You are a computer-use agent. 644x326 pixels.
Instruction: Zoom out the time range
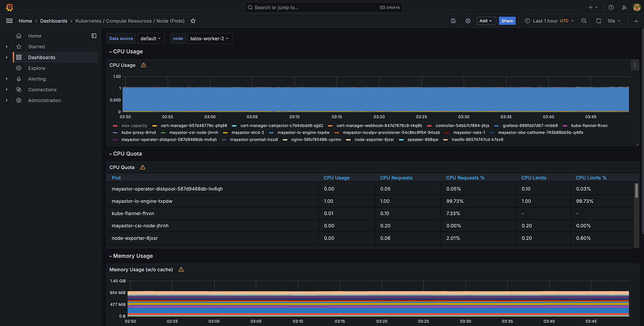point(584,21)
